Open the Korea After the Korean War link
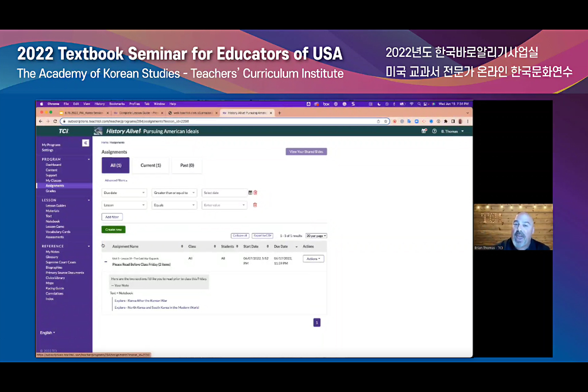588x392 pixels. click(x=141, y=301)
